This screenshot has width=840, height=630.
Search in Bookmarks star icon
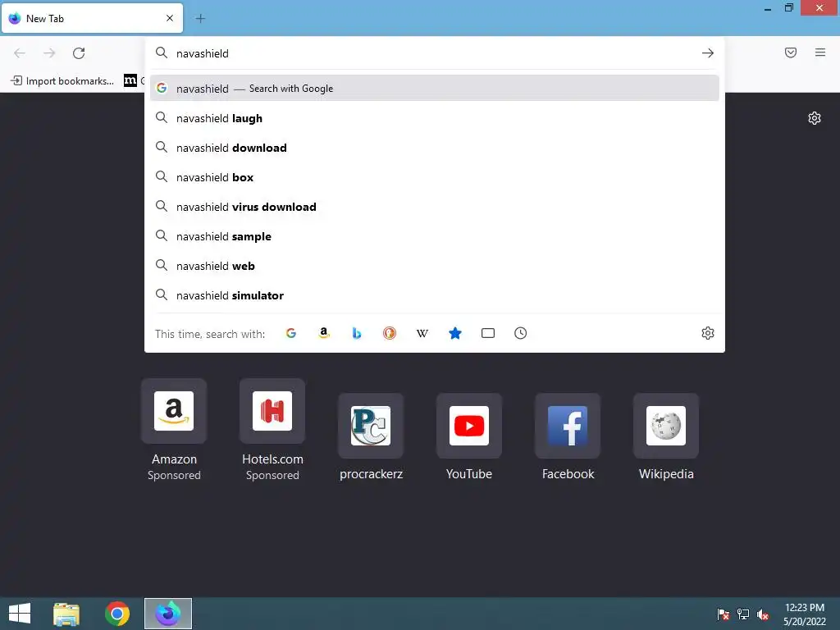(454, 333)
